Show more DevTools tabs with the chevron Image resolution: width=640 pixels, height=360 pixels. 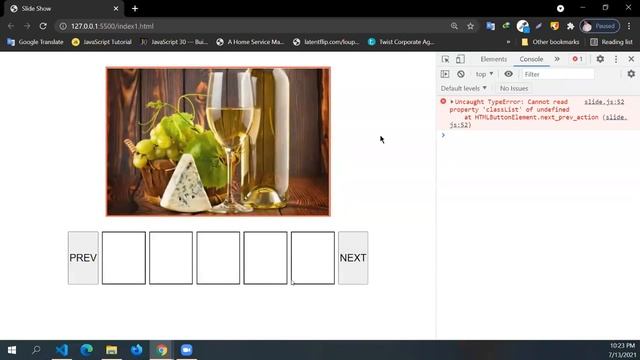557,59
